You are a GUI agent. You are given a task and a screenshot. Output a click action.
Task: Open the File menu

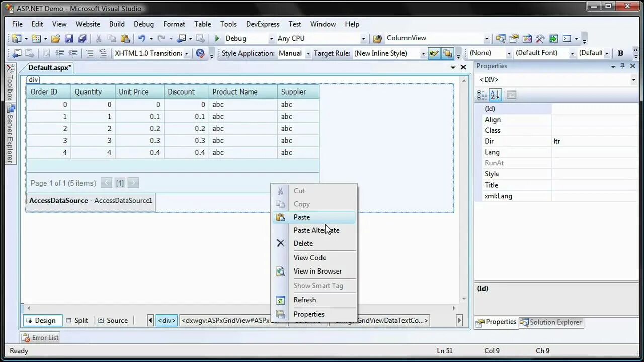[x=17, y=24]
